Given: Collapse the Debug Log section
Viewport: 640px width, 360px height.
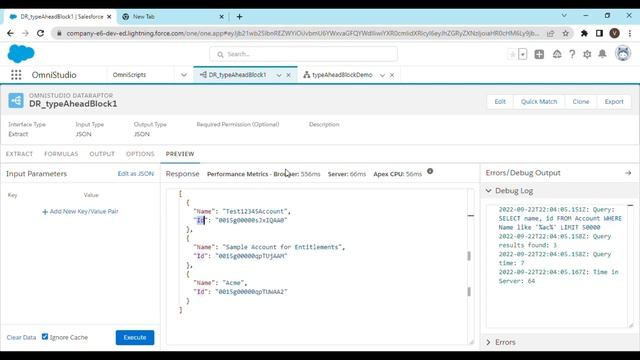Looking at the screenshot, I should pyautogui.click(x=489, y=191).
